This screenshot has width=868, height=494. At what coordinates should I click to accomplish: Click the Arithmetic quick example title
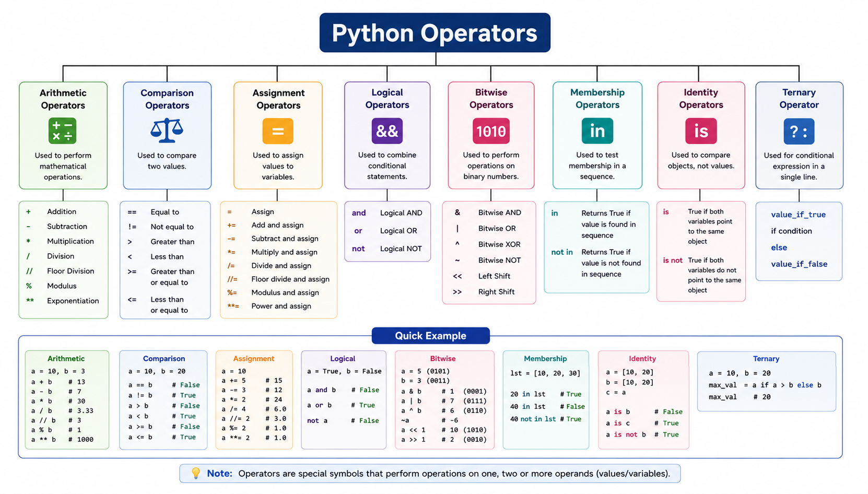pos(66,359)
